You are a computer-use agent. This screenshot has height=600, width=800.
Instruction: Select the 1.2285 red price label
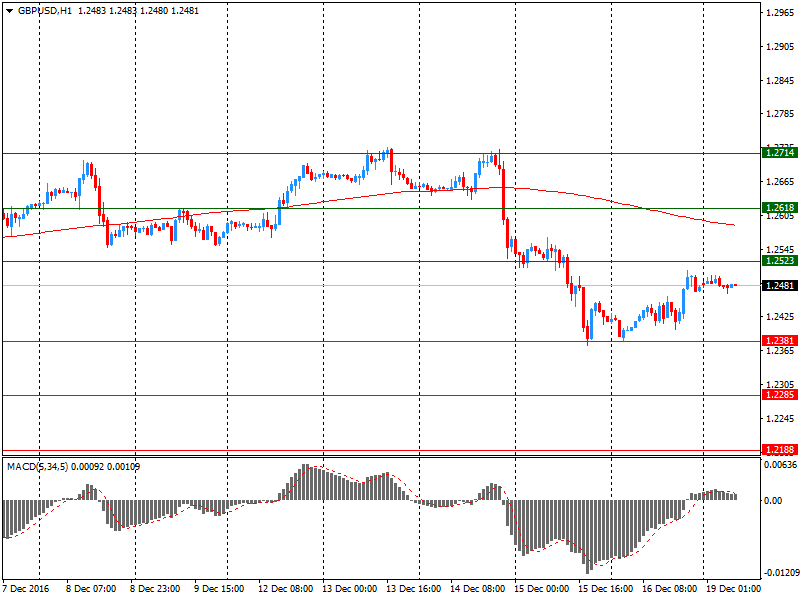pos(780,395)
